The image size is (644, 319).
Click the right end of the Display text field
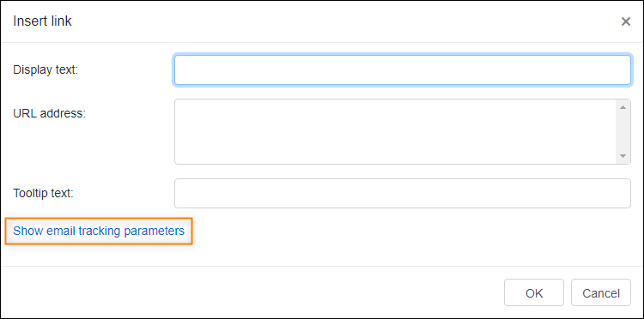624,70
